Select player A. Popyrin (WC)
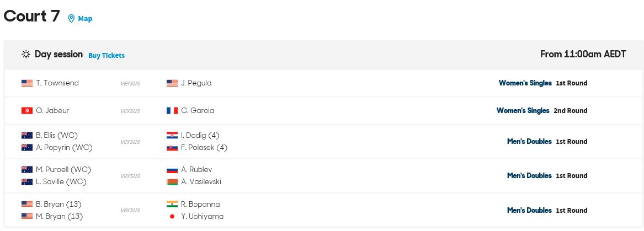 64,147
